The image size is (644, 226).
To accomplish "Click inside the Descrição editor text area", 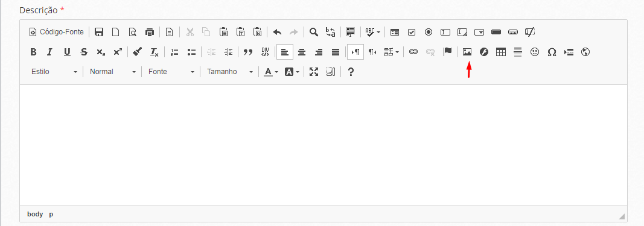I will (324, 145).
